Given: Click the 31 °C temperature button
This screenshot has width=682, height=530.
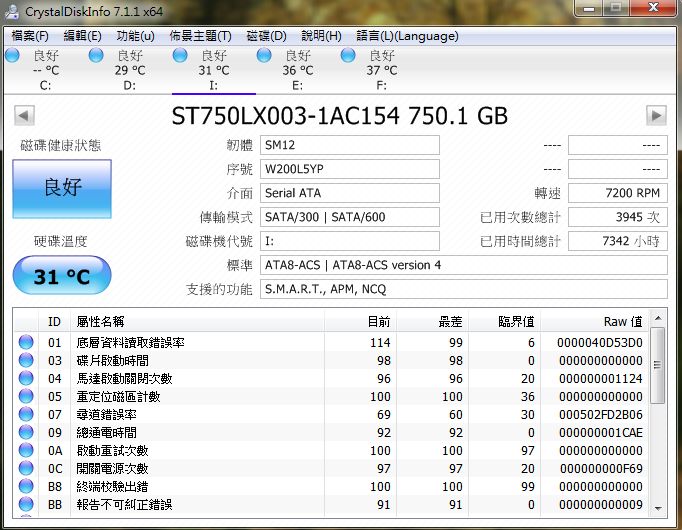Looking at the screenshot, I should pos(62,276).
